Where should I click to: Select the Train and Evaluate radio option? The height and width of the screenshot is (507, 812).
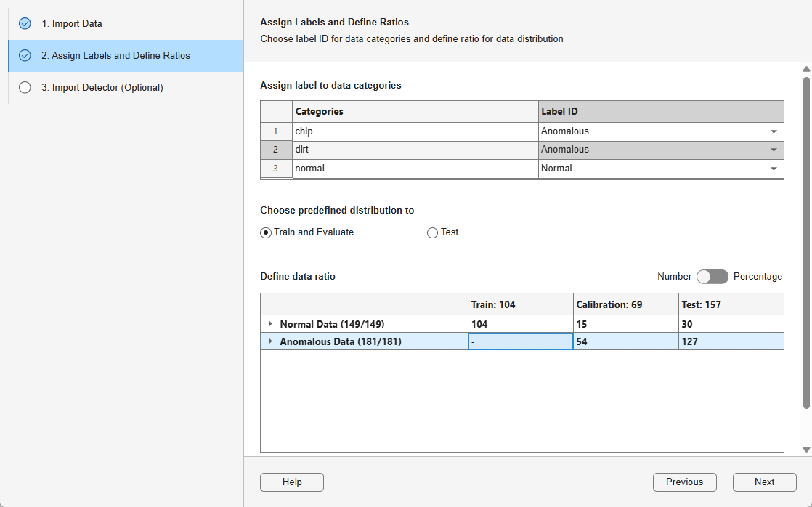pyautogui.click(x=266, y=233)
